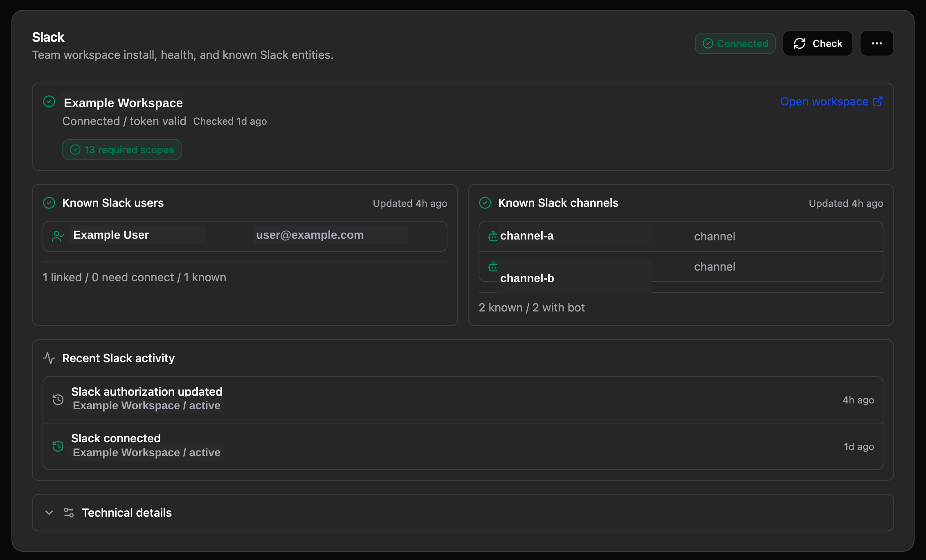926x560 pixels.
Task: Click the Connected status badge
Action: [735, 43]
